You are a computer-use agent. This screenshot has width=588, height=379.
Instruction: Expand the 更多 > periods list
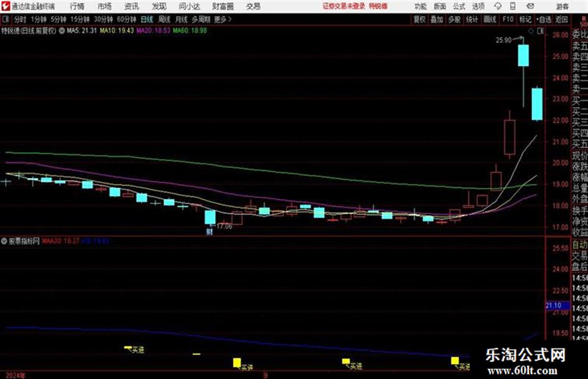223,19
